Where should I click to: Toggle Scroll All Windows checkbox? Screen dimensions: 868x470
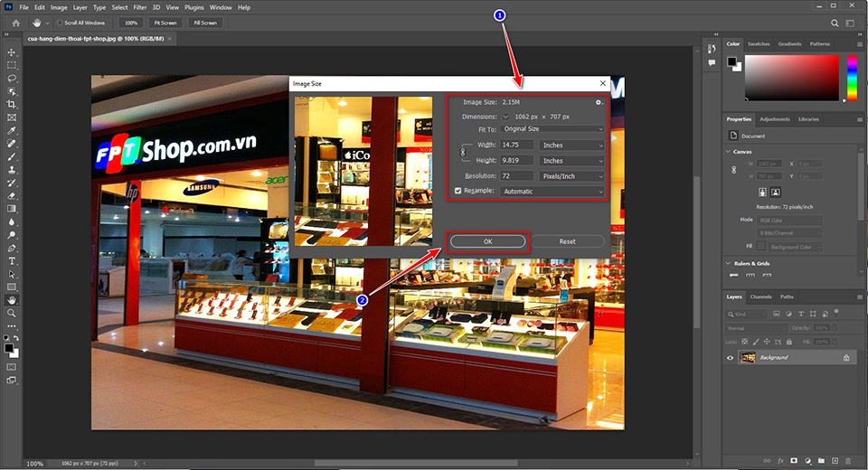coord(60,23)
